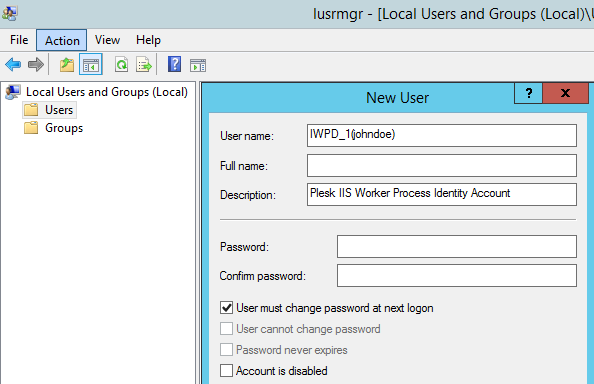Viewport: 594px width, 384px height.
Task: Click the Password input field
Action: click(457, 246)
